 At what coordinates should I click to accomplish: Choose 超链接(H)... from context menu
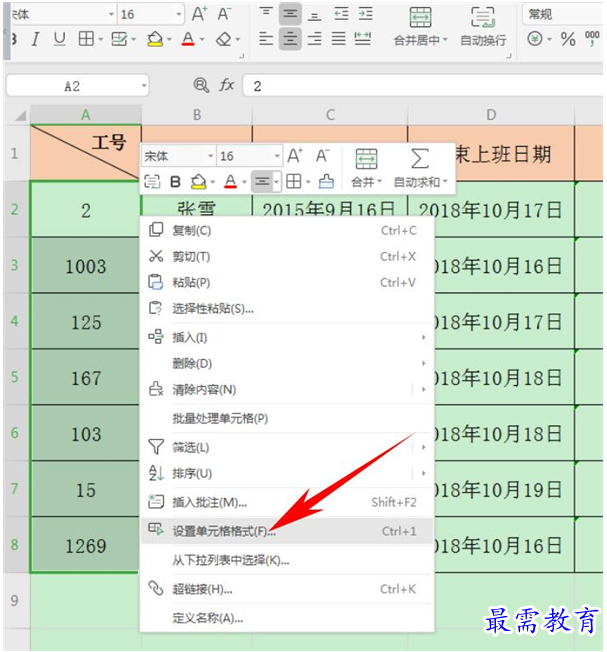tap(287, 589)
